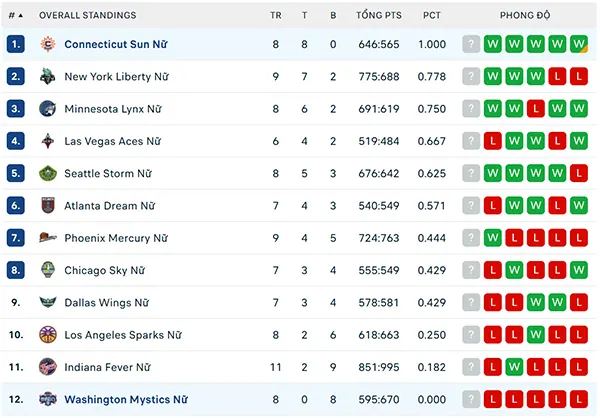
Task: Open the Washington Mystics Nữ team link
Action: tap(126, 399)
